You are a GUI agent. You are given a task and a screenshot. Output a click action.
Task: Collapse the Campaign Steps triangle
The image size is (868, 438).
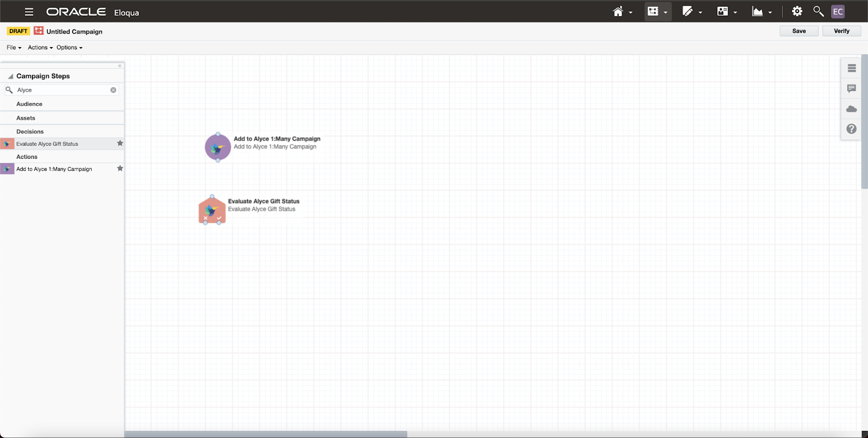click(10, 76)
